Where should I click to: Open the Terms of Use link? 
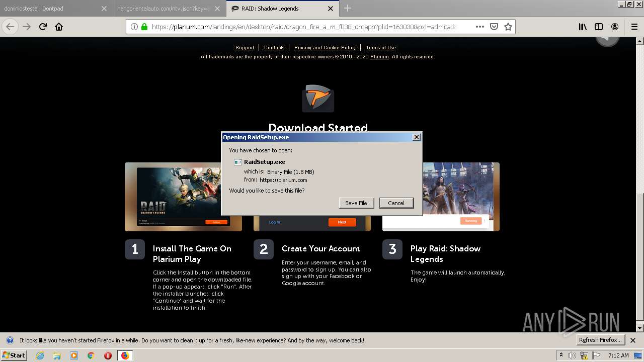[381, 48]
